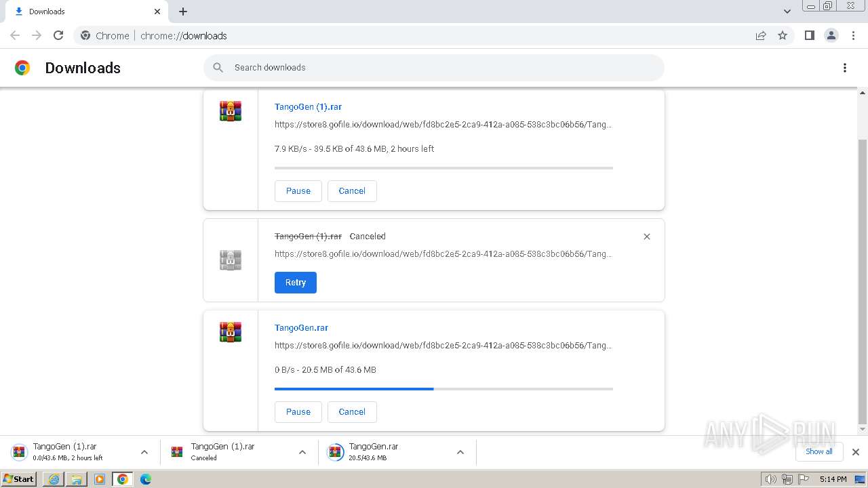Click the Action Center flag icon
868x488 pixels.
tap(803, 479)
